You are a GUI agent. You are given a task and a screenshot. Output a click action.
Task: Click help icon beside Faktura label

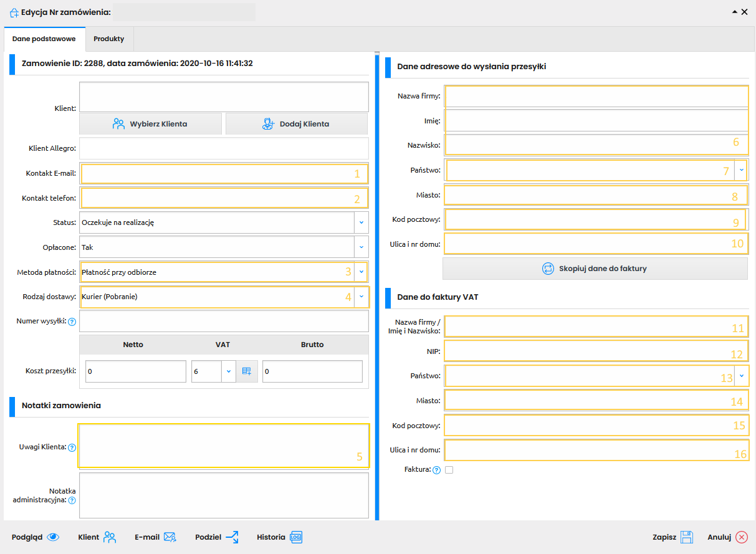pos(436,470)
